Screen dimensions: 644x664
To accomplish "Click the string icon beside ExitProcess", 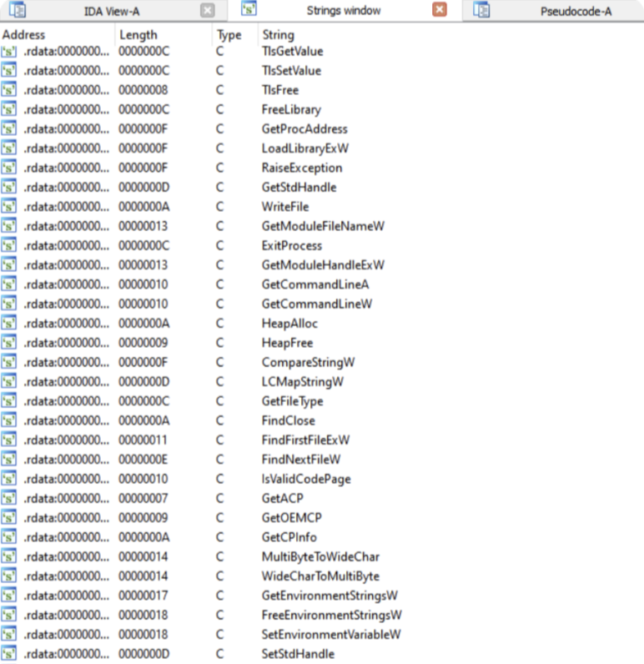I will tap(9, 246).
